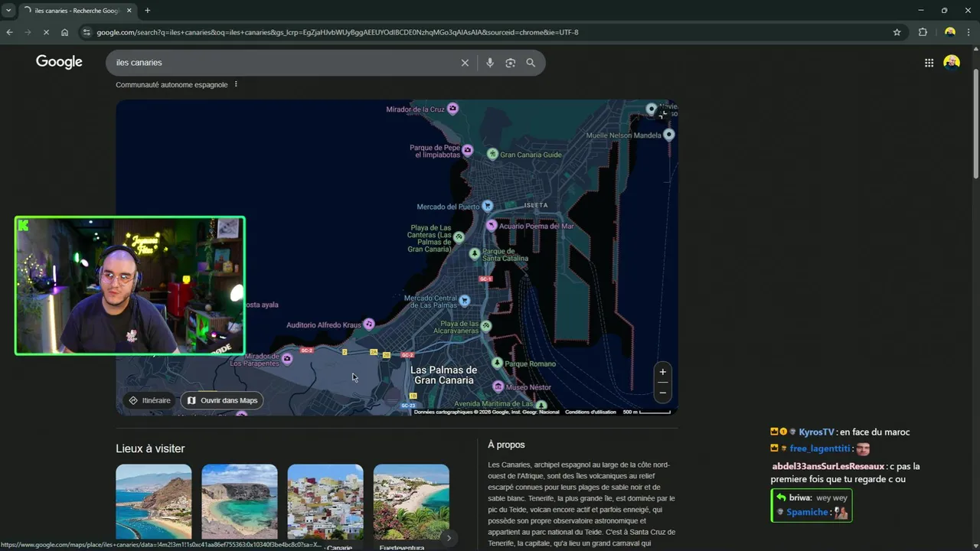This screenshot has width=980, height=551.
Task: Click the Spamiche username in chat
Action: click(807, 512)
